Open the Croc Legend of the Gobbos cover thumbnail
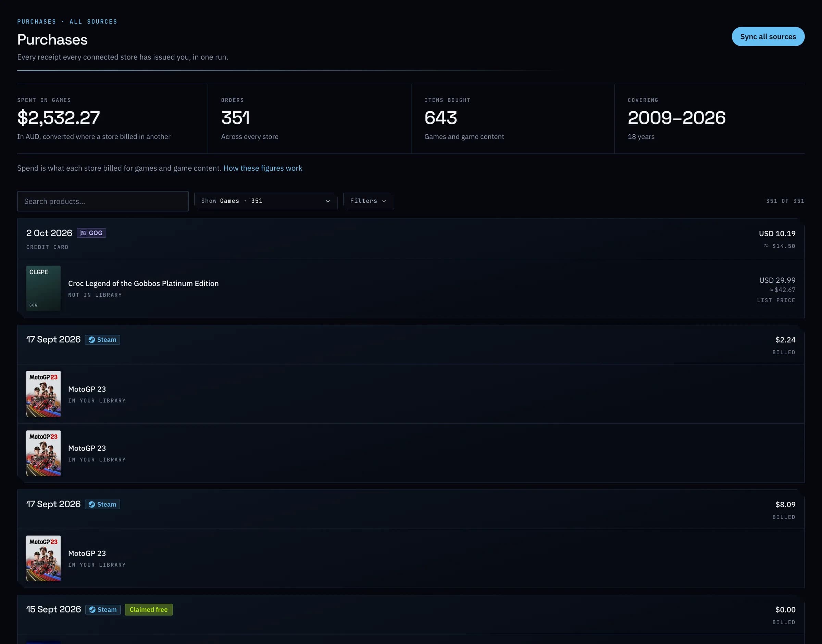The image size is (822, 644). pos(43,288)
